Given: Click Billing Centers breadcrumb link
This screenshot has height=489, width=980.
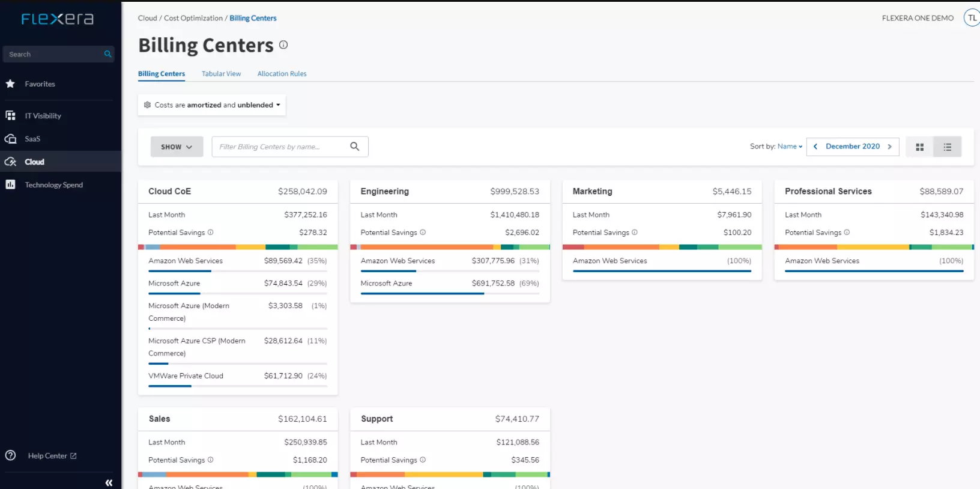Looking at the screenshot, I should point(253,18).
